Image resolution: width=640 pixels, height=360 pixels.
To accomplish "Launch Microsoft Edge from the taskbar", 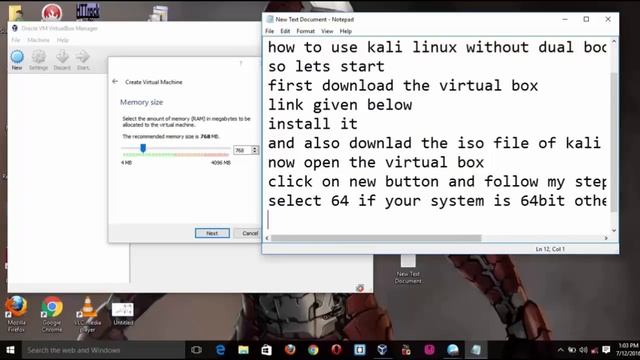I will [220, 350].
